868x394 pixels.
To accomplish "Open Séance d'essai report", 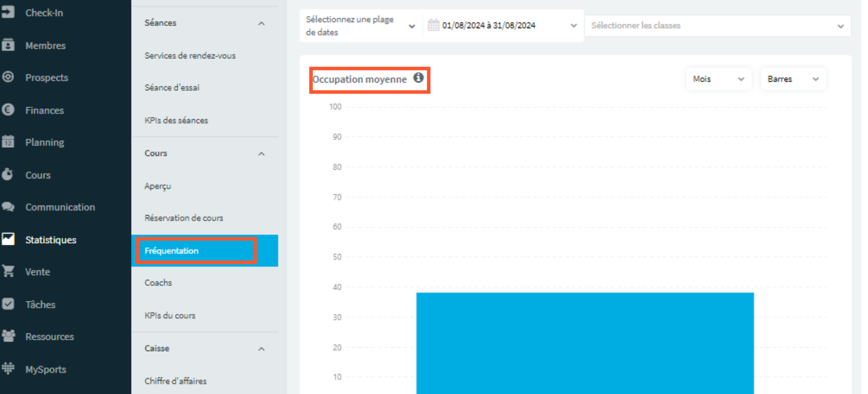I will coord(172,88).
